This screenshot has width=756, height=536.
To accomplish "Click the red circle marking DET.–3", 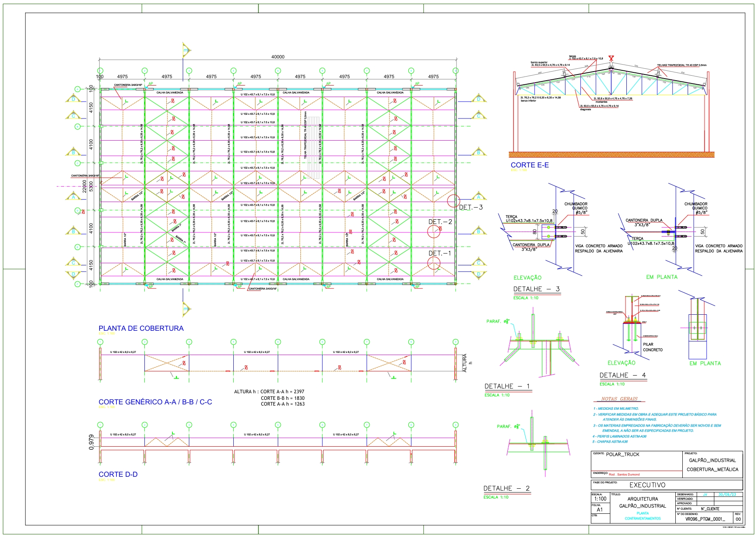I will [453, 201].
